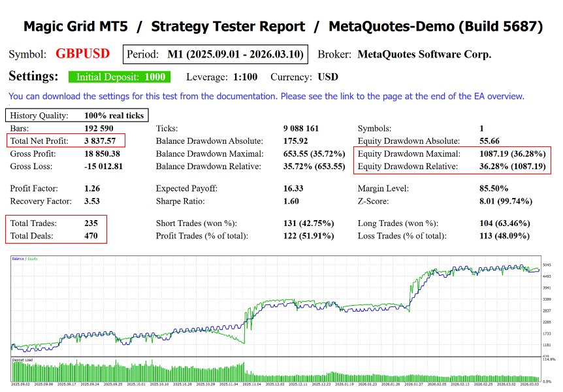
Task: Select the Total Deals 470 value
Action: click(91, 236)
